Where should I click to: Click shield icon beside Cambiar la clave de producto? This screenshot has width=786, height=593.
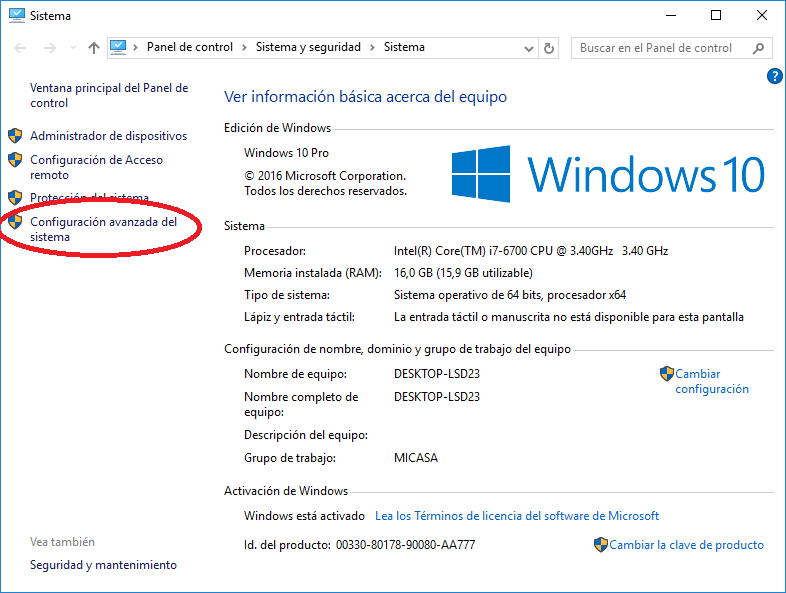coord(600,545)
